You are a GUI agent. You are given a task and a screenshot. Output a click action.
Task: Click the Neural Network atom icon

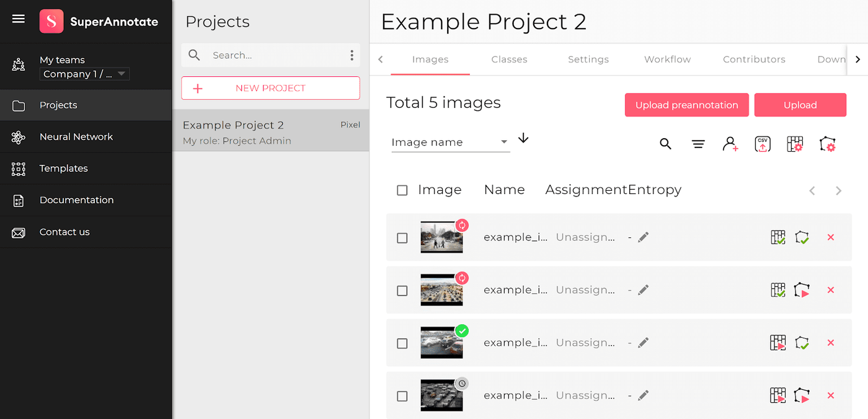19,137
